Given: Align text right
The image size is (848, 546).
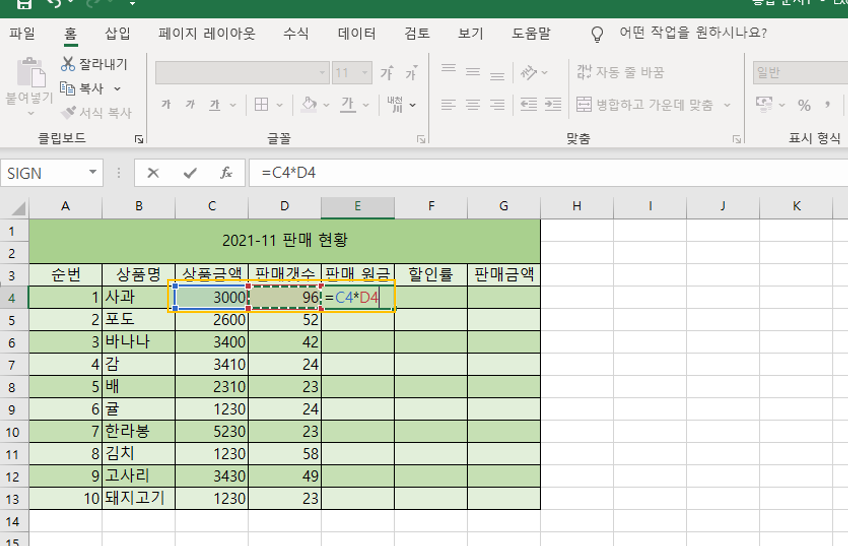Looking at the screenshot, I should point(497,104).
